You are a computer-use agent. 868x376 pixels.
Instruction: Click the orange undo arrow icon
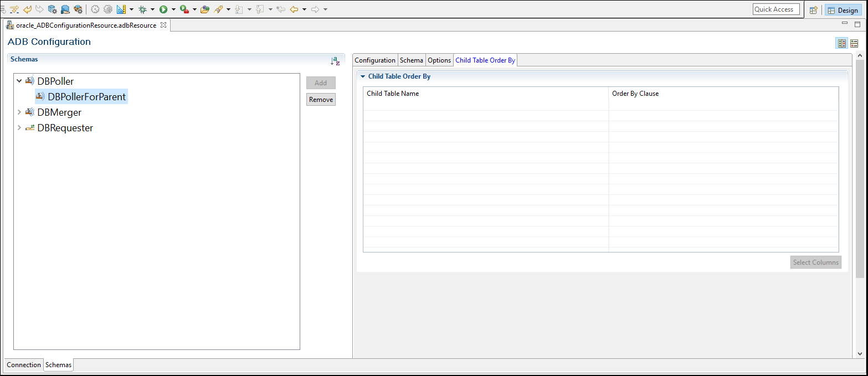27,9
